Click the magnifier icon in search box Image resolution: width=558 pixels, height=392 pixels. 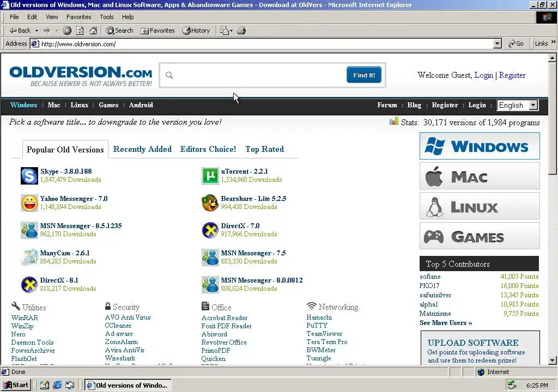pos(169,75)
